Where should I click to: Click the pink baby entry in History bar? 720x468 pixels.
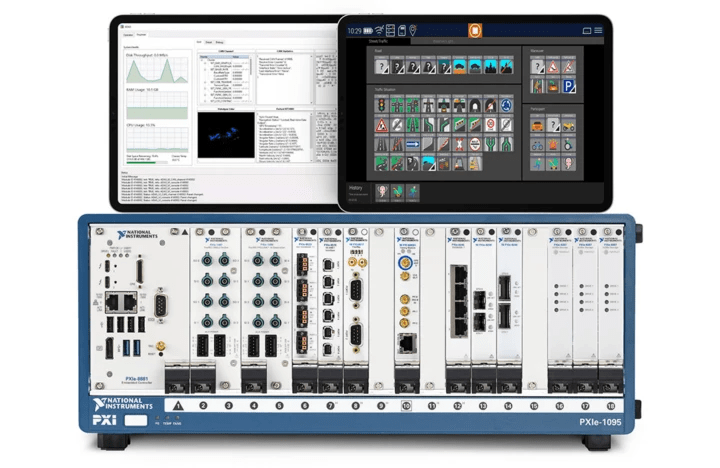click(x=382, y=192)
